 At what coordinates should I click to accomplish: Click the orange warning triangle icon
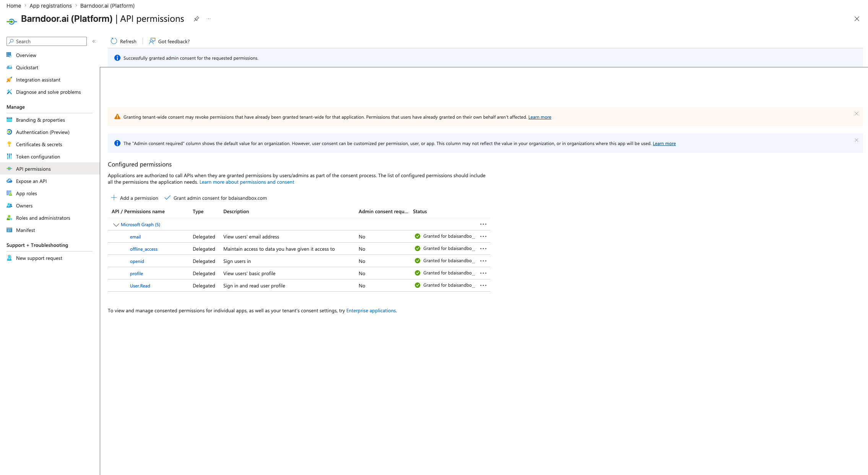117,117
